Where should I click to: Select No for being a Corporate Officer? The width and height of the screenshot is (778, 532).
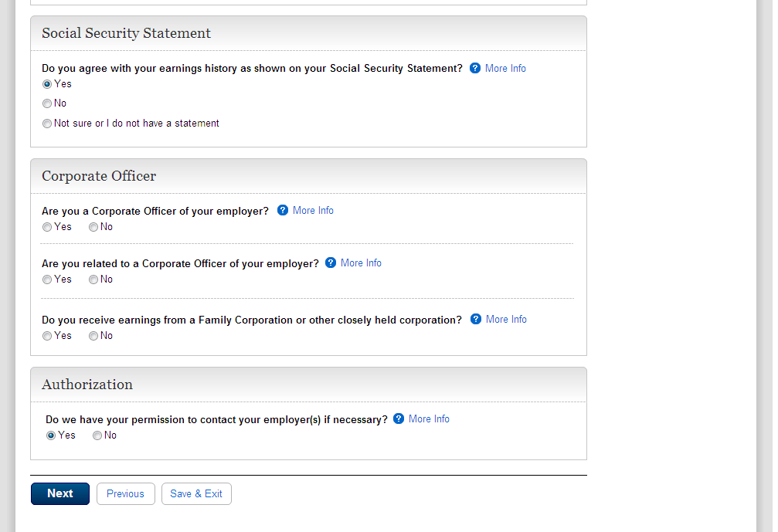coord(93,227)
